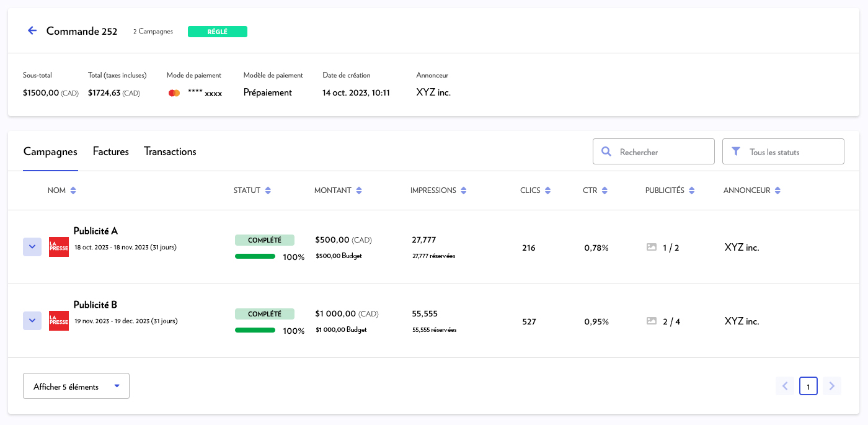Sort by CTR column arrows
Viewport: 868px width, 425px height.
pyautogui.click(x=604, y=190)
